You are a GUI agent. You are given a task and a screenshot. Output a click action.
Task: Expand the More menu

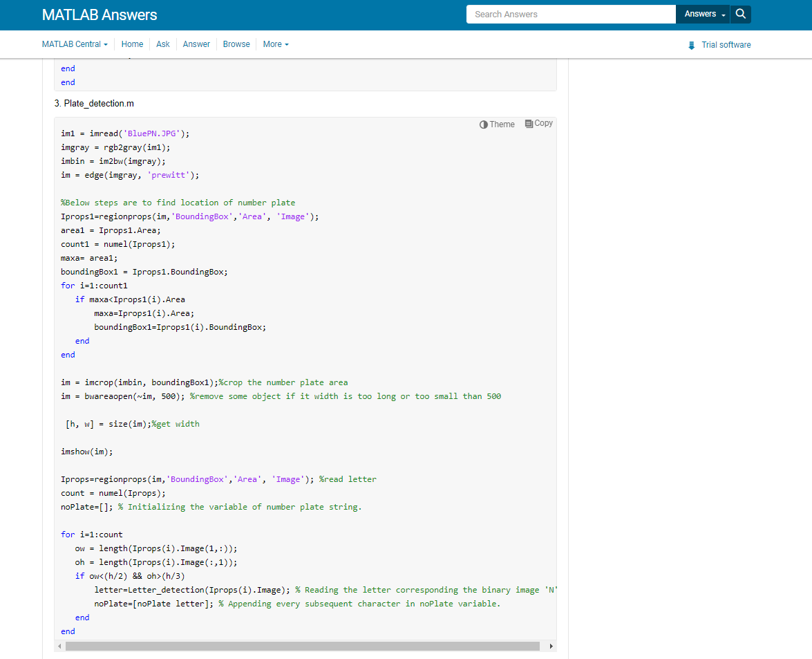(276, 44)
